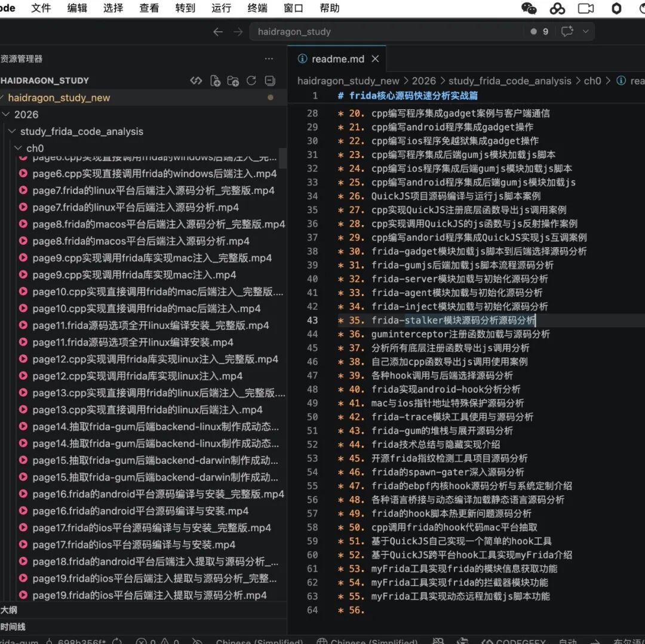
Task: Open 运行 menu
Action: [222, 8]
